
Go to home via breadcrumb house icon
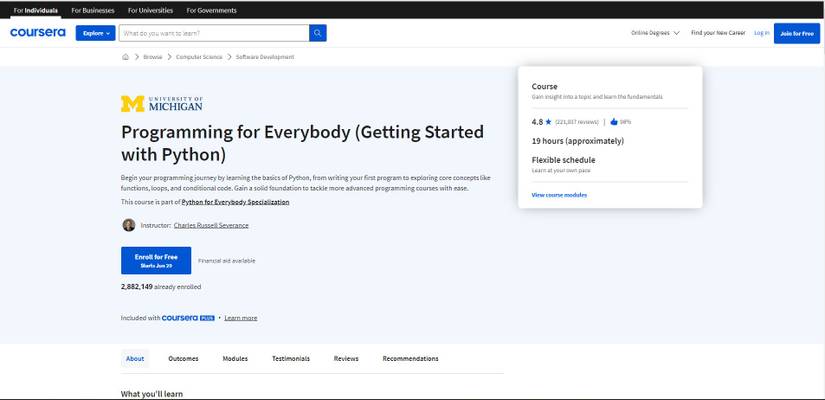(126, 57)
